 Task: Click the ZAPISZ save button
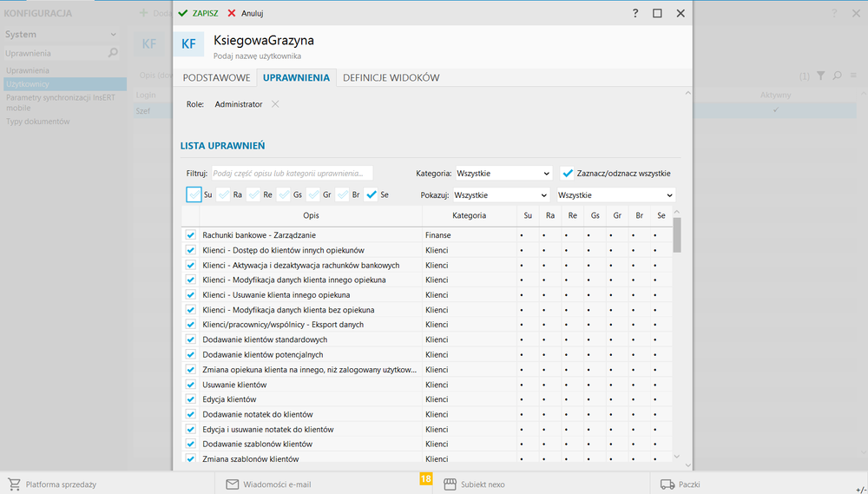pos(199,13)
